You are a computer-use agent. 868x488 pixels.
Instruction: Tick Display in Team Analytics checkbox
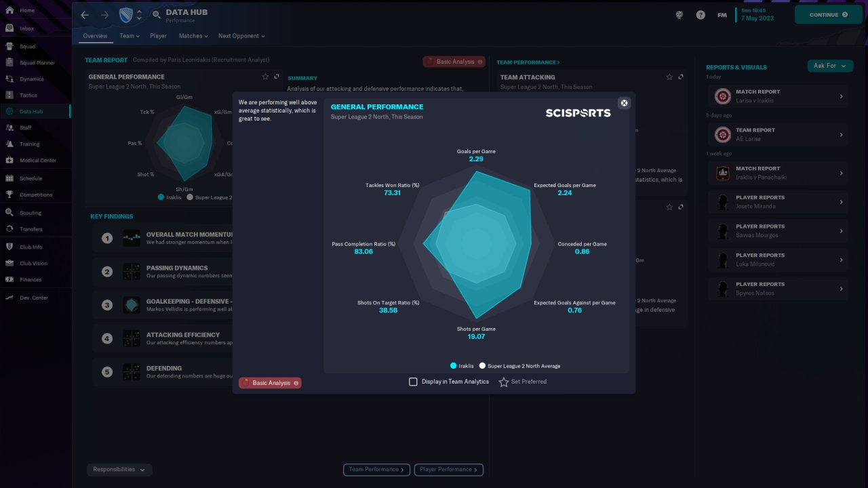[413, 382]
